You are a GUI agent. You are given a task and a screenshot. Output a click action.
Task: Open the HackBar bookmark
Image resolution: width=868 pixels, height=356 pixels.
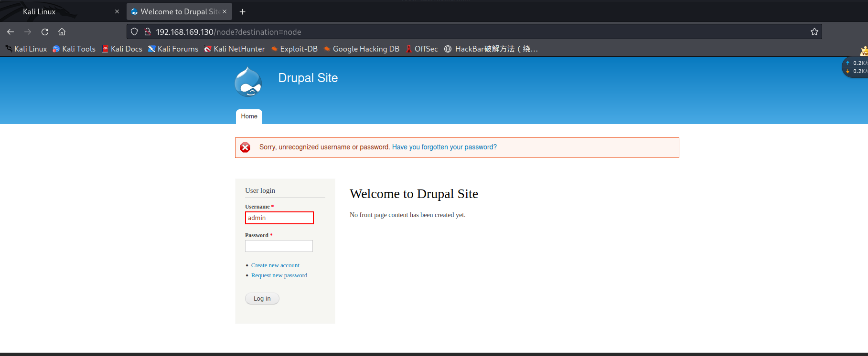pos(491,49)
